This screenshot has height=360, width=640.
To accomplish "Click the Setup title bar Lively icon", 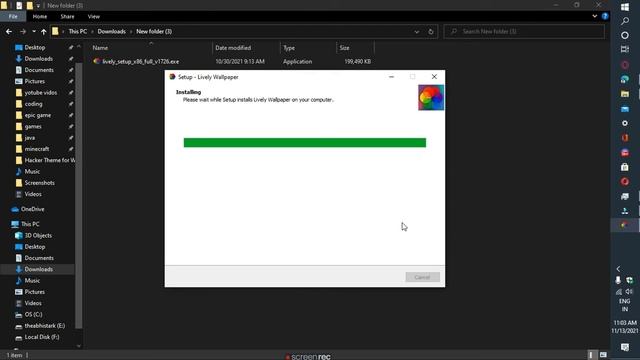I will click(x=172, y=77).
